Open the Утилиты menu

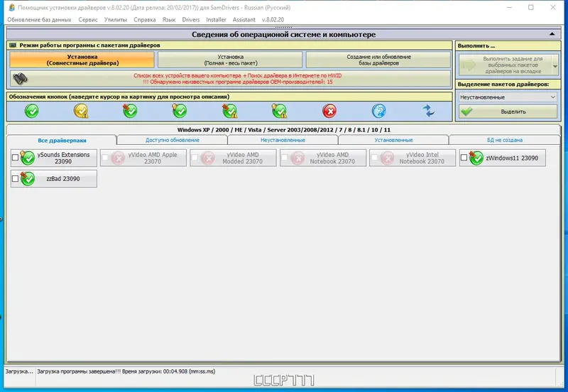(116, 20)
